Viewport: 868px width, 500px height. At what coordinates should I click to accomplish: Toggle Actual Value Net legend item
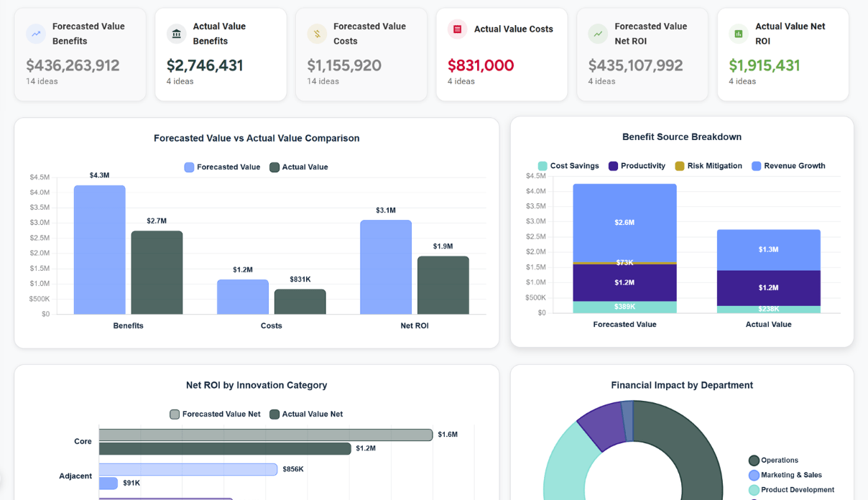(306, 415)
